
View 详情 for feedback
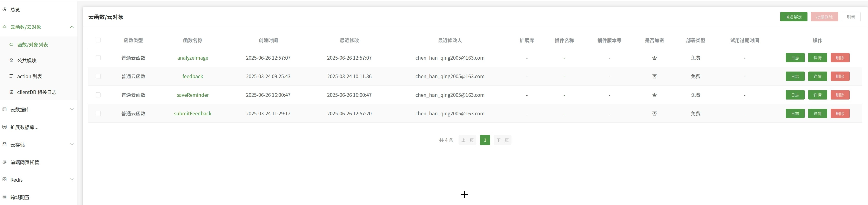pos(818,76)
